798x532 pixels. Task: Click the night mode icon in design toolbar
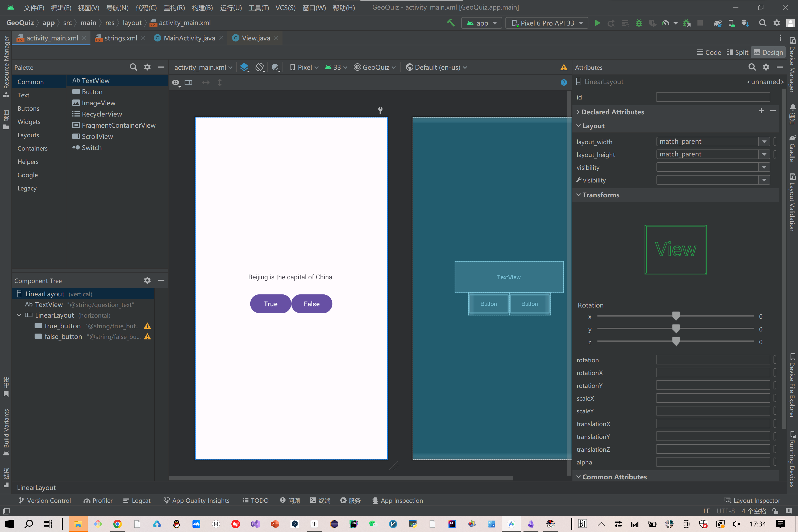(276, 67)
